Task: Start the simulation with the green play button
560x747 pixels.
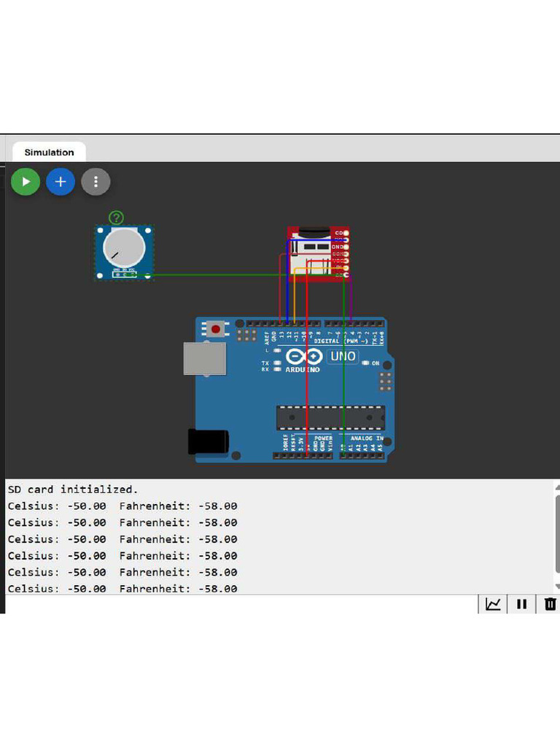Action: [x=26, y=182]
